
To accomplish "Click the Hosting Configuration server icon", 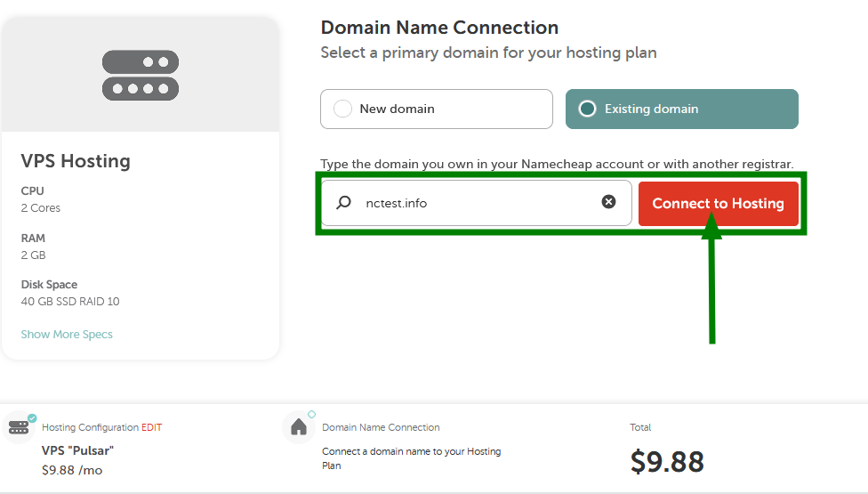I will click(x=19, y=427).
